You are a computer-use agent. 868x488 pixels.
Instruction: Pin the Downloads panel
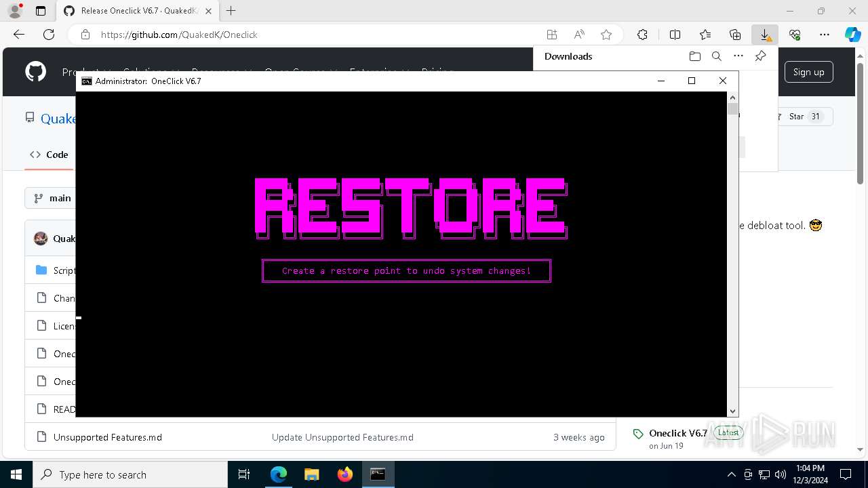(761, 56)
